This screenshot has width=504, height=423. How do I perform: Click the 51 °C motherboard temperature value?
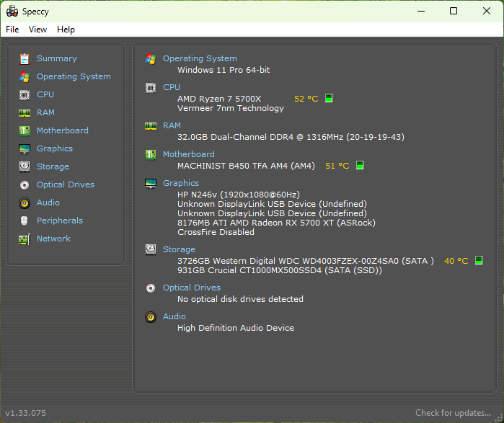click(x=337, y=166)
